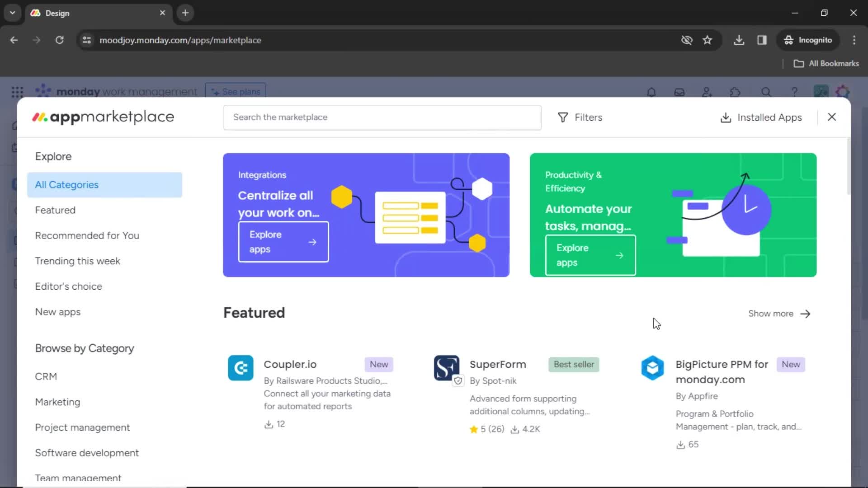Show more Featured apps

(x=780, y=313)
